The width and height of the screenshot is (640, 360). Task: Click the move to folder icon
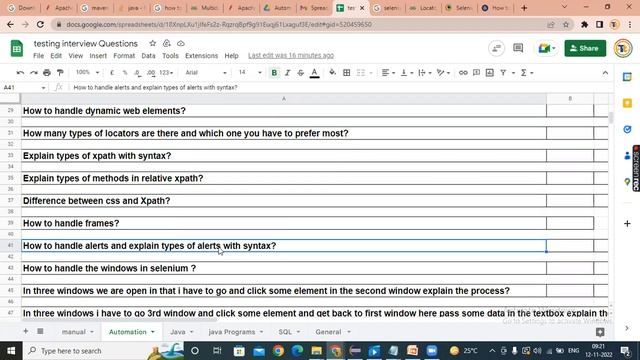point(167,43)
